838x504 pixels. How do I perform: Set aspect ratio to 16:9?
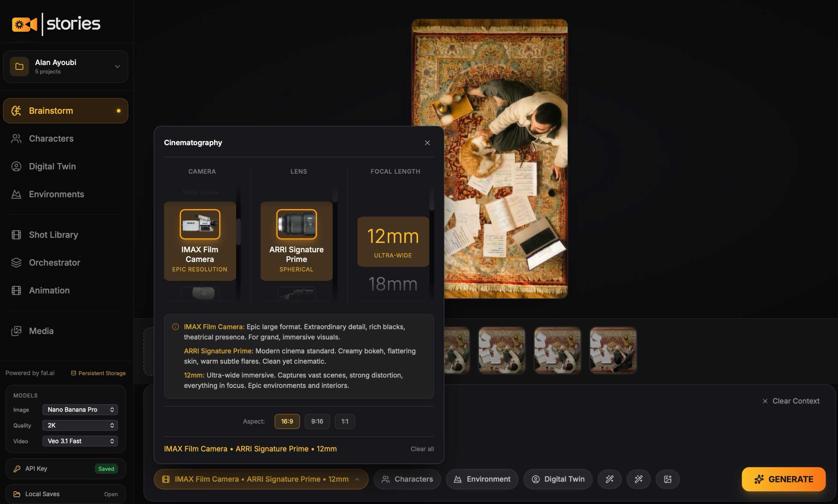tap(287, 421)
